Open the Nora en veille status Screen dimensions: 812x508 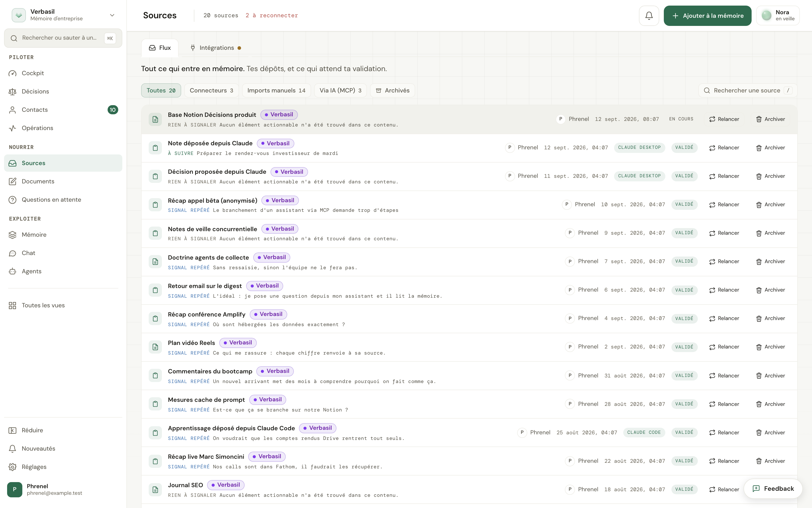pyautogui.click(x=778, y=15)
